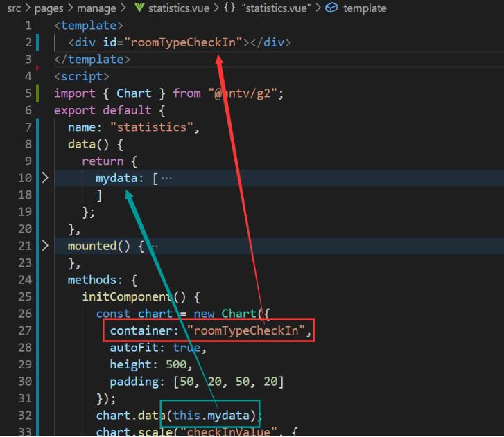Click the folded-code ellipsis after mydata: [

[x=166, y=178]
